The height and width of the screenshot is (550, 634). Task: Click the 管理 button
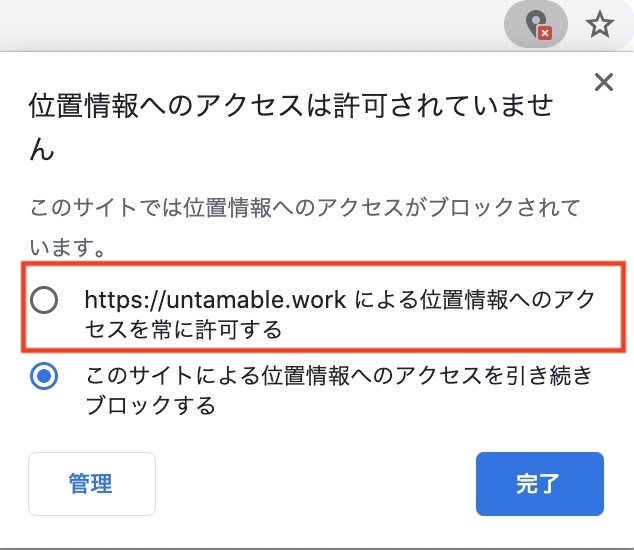[91, 484]
